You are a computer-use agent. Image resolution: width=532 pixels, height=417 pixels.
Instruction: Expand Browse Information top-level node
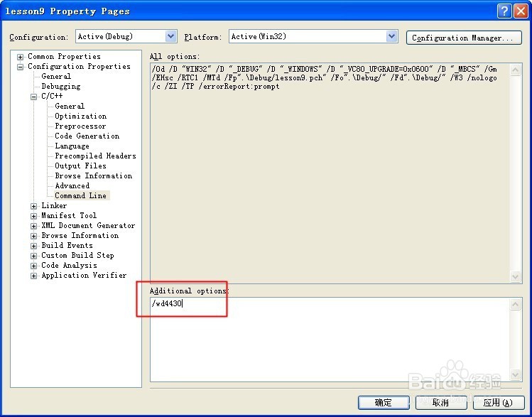point(33,236)
